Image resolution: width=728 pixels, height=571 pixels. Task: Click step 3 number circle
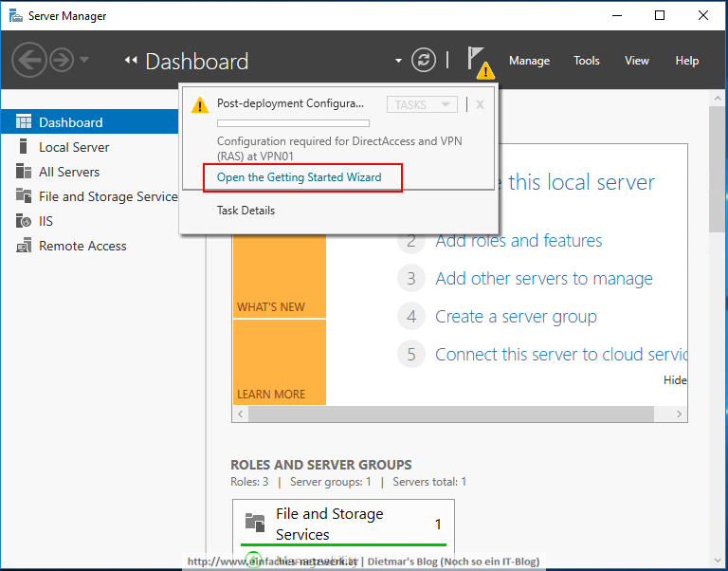tap(411, 278)
